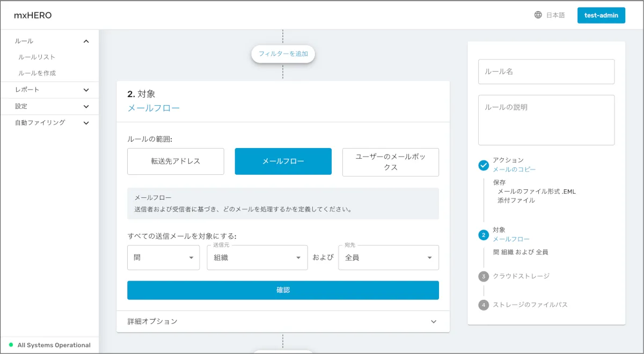Open ルールリスト in the sidebar
Viewport: 644px width, 354px height.
point(37,57)
